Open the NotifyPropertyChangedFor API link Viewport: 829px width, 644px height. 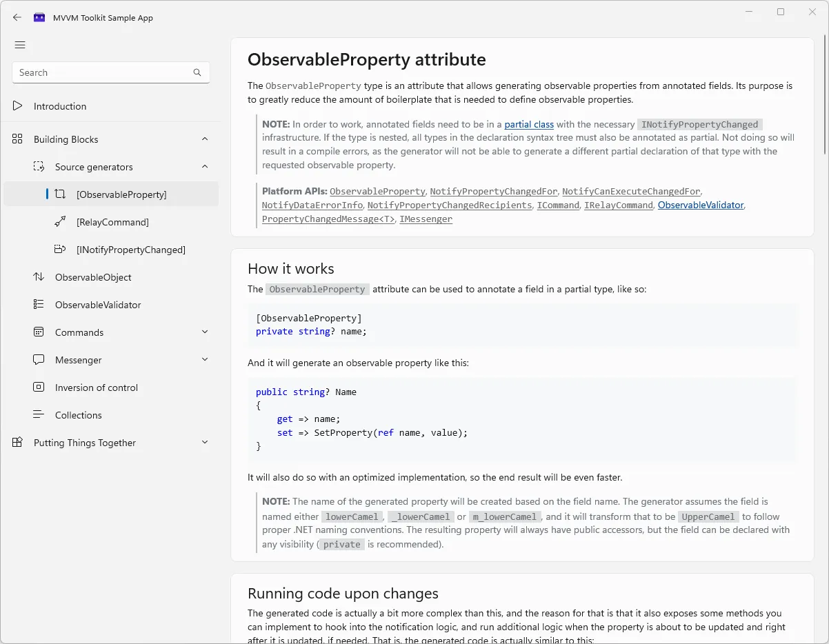[x=493, y=191]
